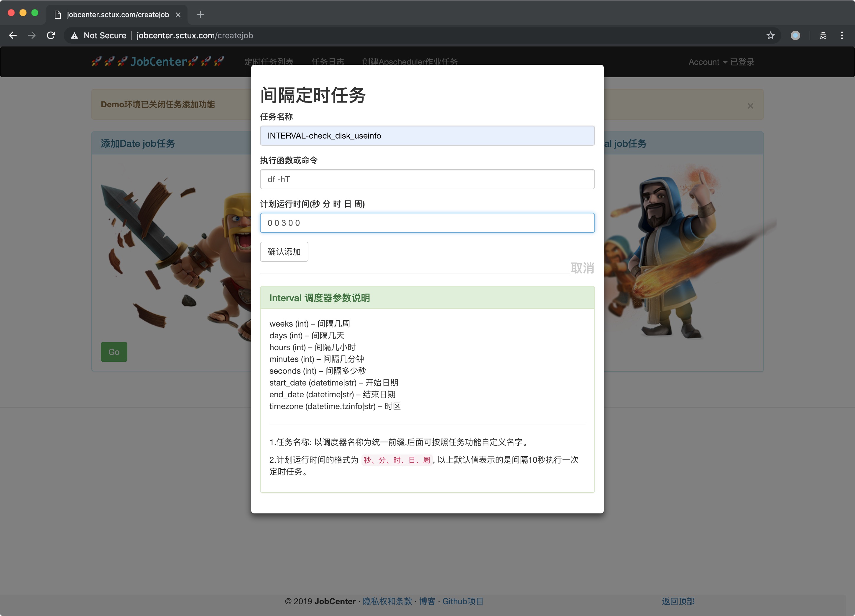Click the Not Secure warning icon

pyautogui.click(x=75, y=35)
